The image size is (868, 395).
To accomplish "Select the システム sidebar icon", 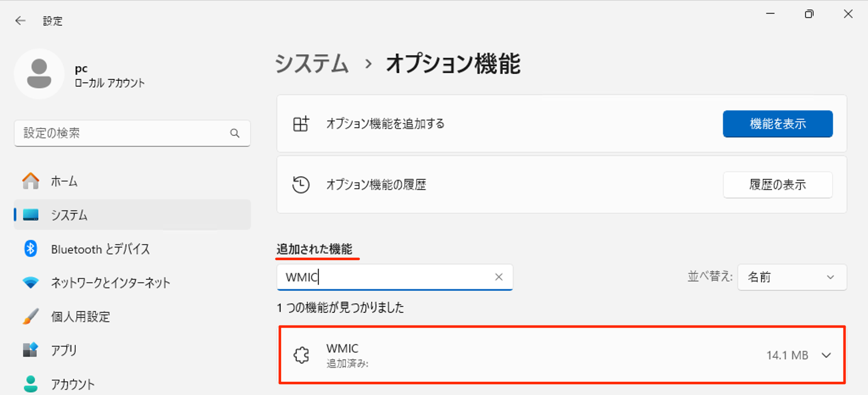I will coord(30,215).
